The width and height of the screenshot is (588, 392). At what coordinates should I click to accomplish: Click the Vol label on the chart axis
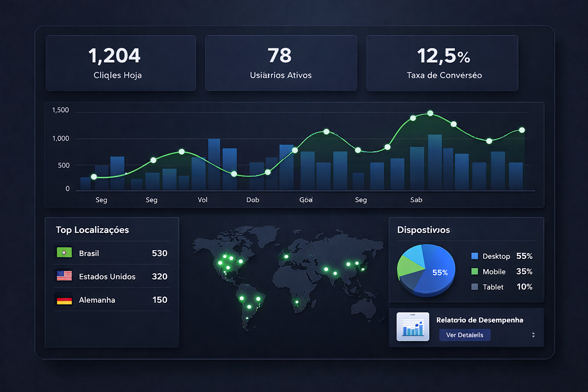(203, 200)
